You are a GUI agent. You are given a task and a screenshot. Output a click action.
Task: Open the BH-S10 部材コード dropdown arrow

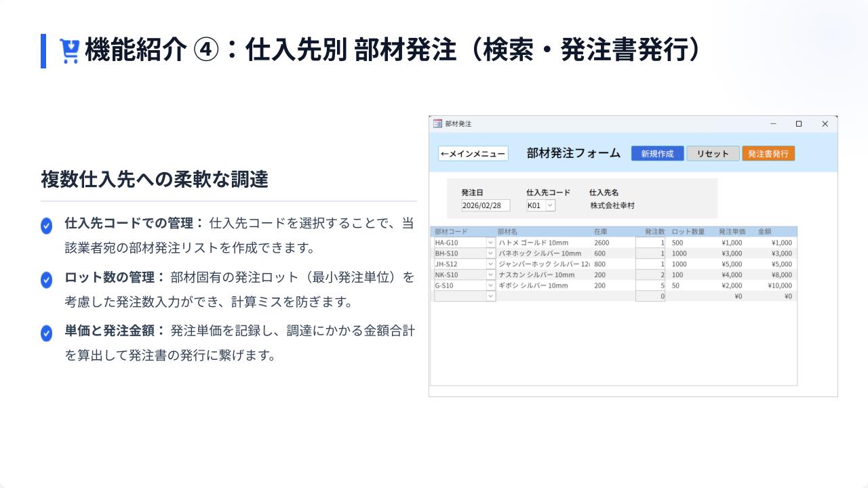coord(491,253)
